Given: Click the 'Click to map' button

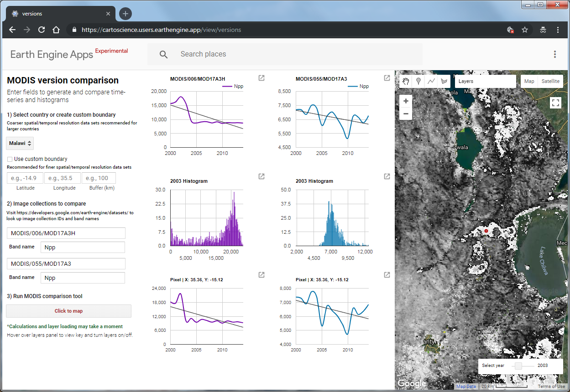Looking at the screenshot, I should (68, 311).
